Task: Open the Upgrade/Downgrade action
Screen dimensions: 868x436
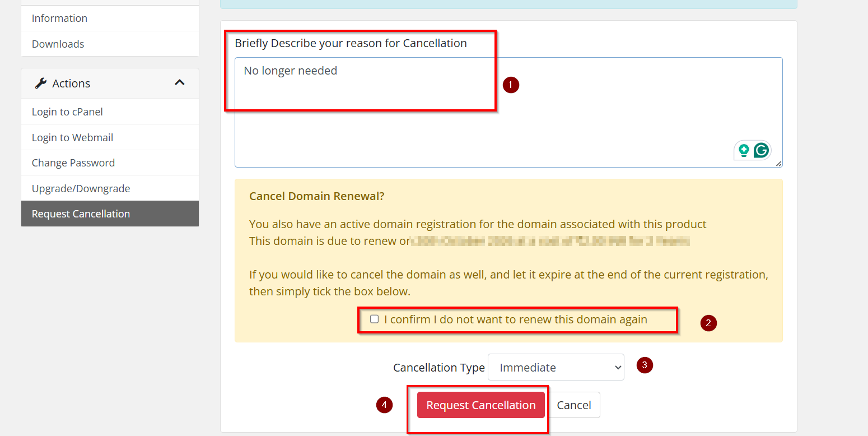Action: (81, 189)
